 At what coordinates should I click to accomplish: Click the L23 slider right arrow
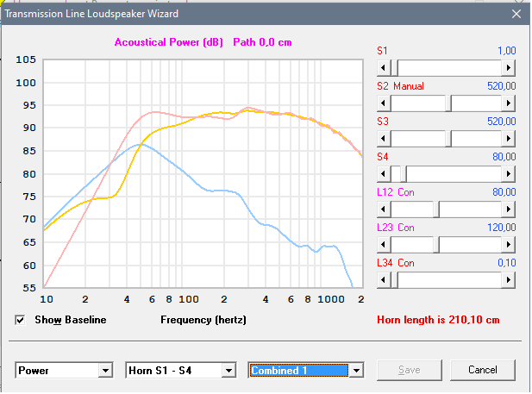pos(509,244)
